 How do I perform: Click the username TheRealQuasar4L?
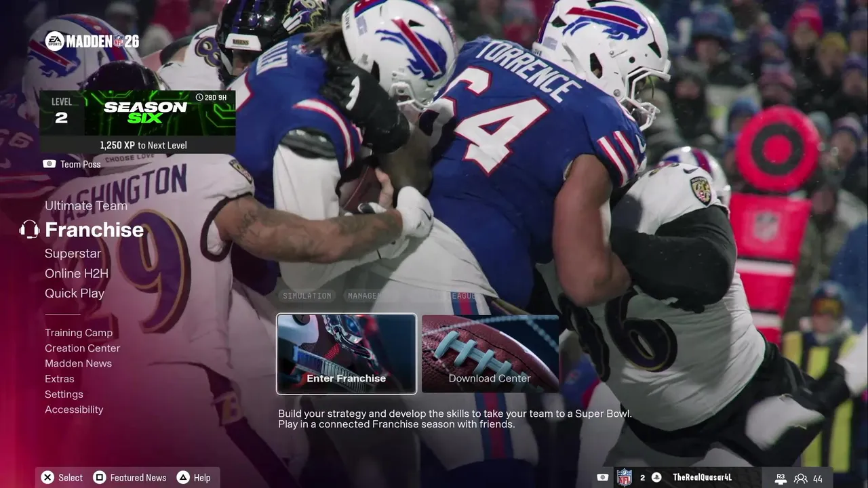click(x=702, y=478)
